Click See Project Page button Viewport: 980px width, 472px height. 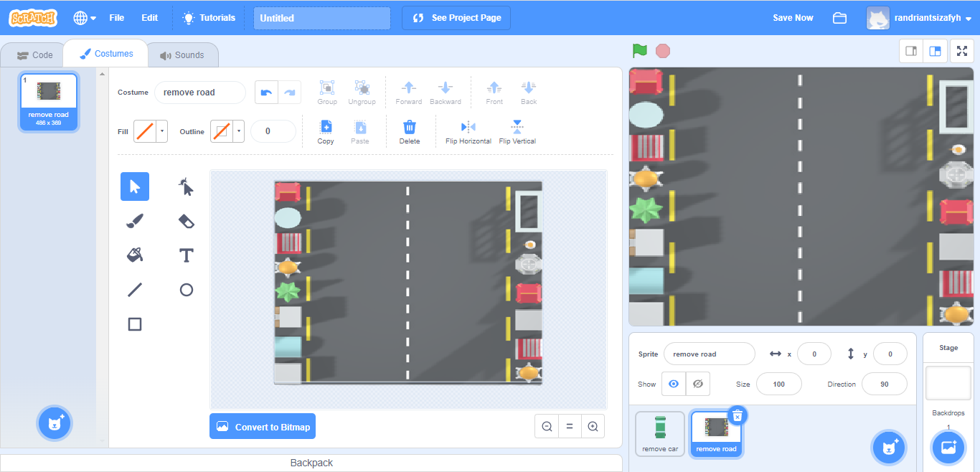coord(456,18)
